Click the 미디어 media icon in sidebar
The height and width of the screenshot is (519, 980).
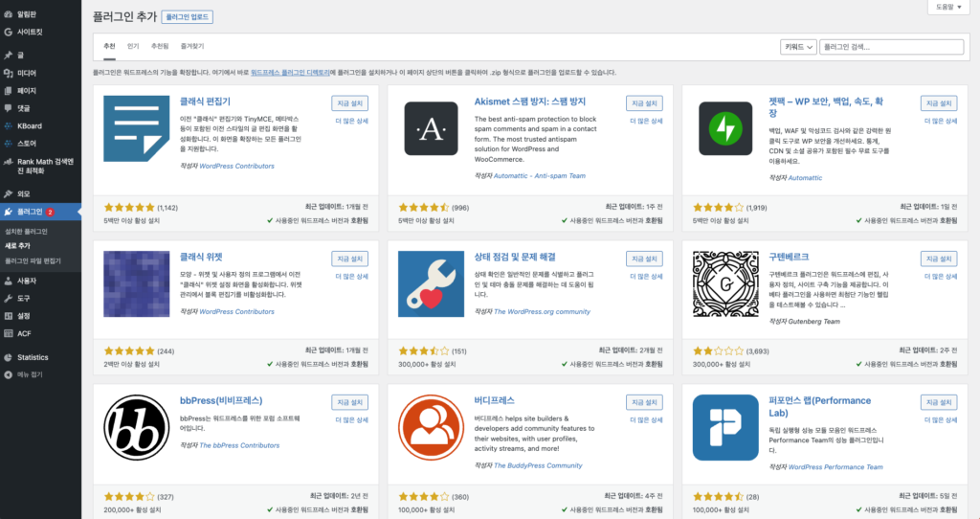click(x=8, y=73)
